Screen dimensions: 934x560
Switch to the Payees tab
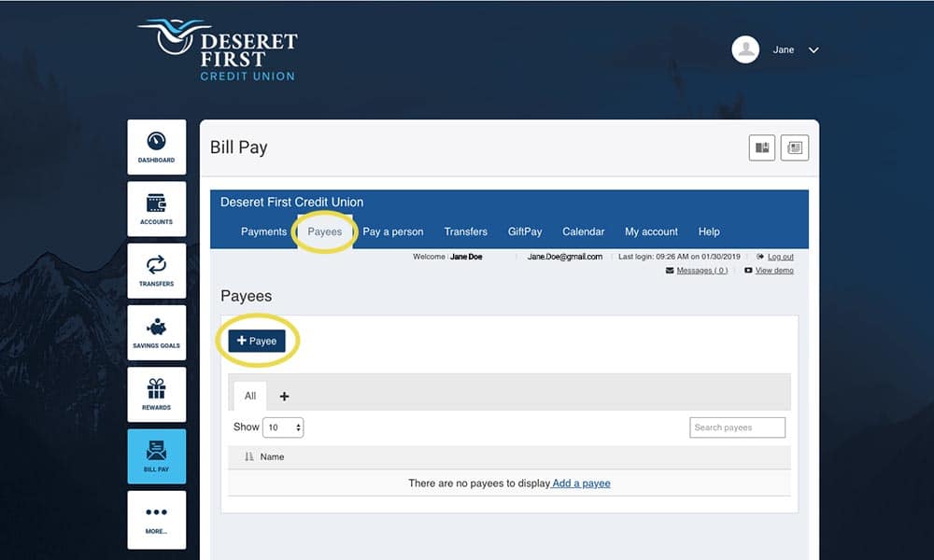point(325,231)
